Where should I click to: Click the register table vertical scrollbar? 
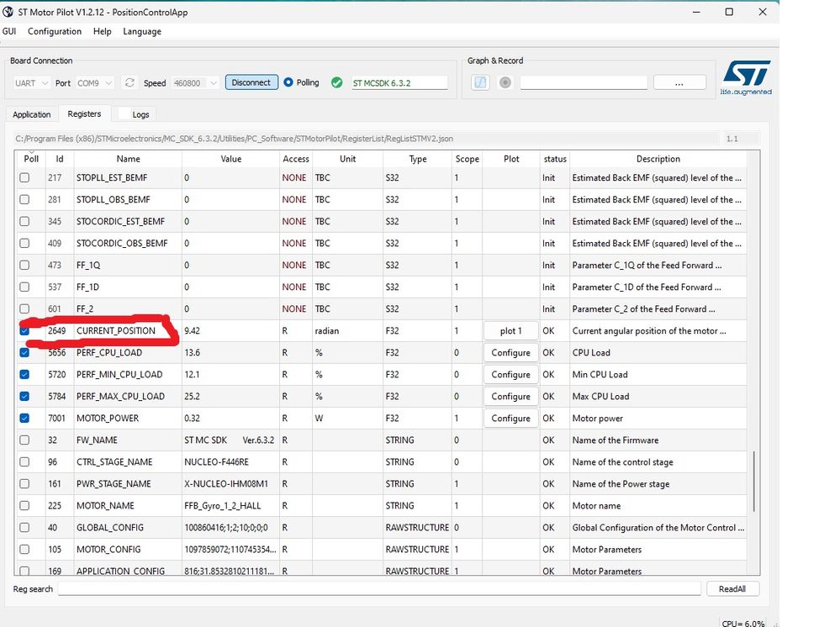[753, 481]
